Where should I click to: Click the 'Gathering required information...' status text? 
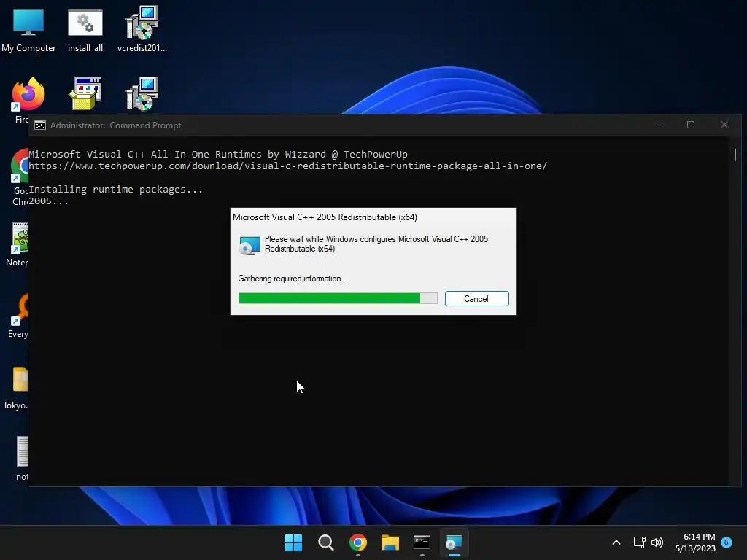pyautogui.click(x=293, y=279)
